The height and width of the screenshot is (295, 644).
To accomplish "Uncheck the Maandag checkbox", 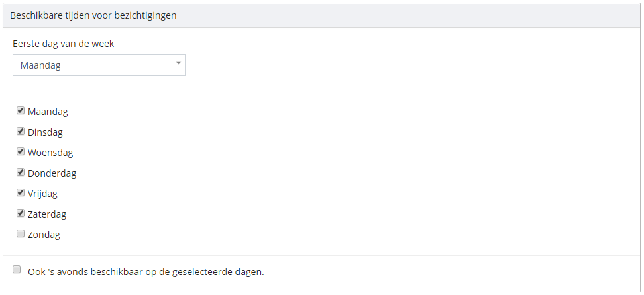I will (21, 110).
